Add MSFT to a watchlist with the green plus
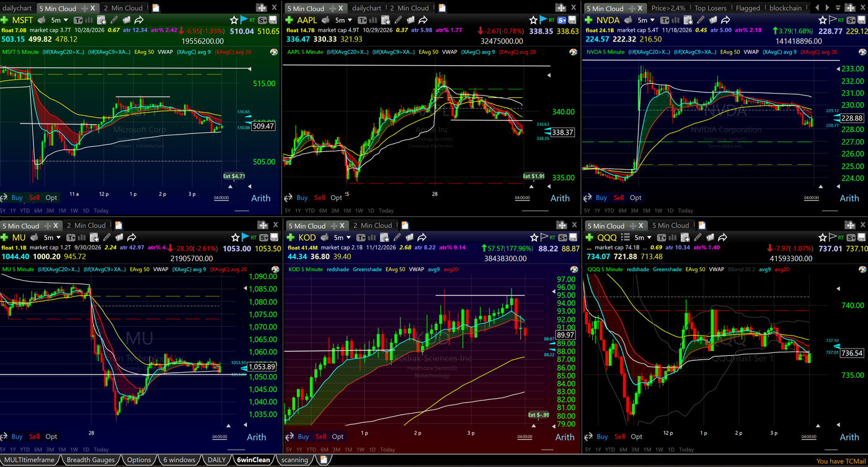868x467 pixels. (5, 20)
